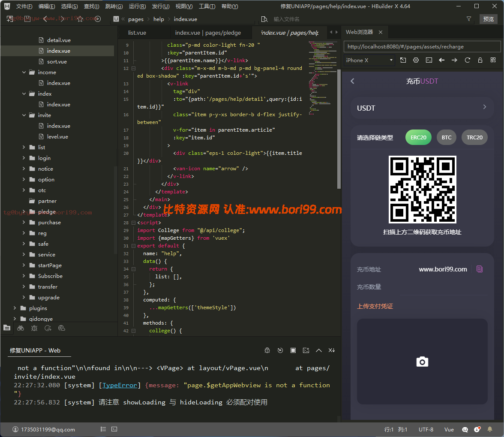Viewport: 504px width, 437px height.
Task: Click the code minimap overview
Action: (322, 78)
